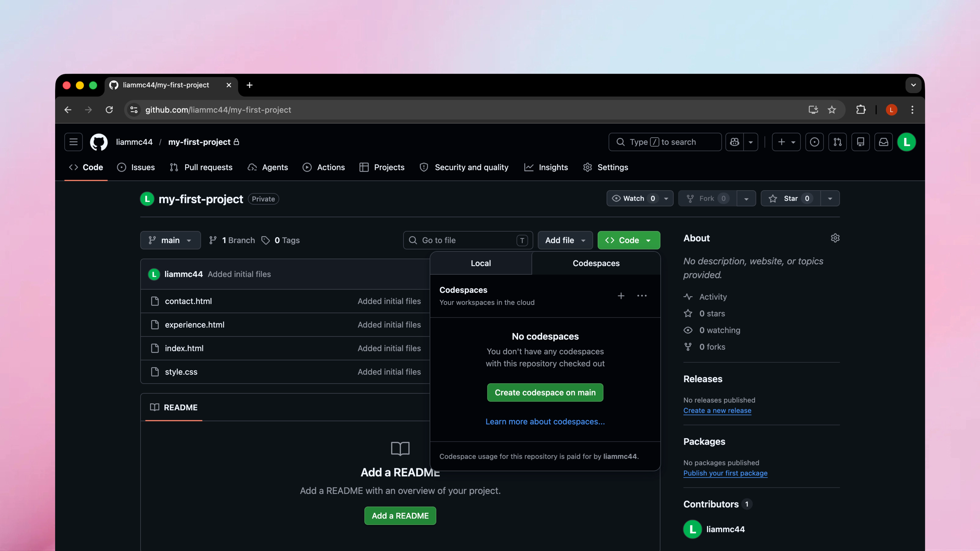Open the Issues icon in the header
Viewport: 980px width, 551px height.
tap(814, 142)
